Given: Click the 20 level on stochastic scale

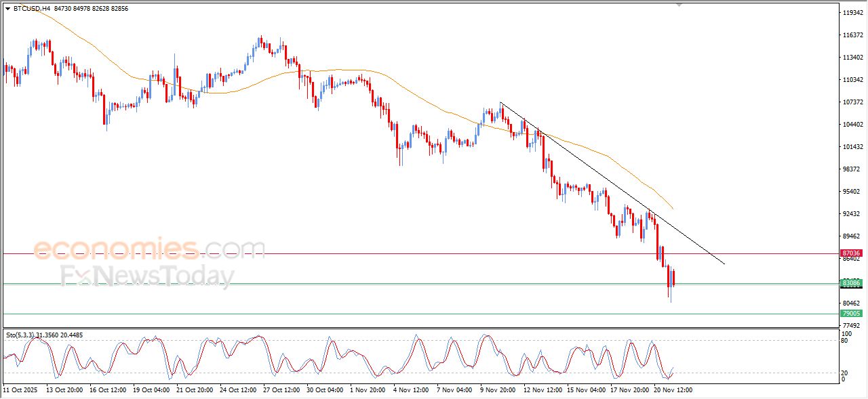Looking at the screenshot, I should [x=844, y=373].
